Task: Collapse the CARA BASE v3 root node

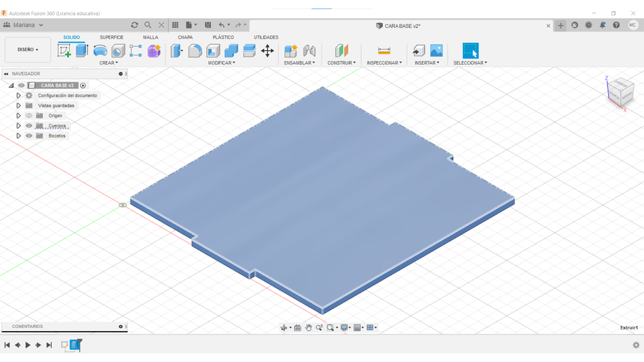Action: coord(11,85)
